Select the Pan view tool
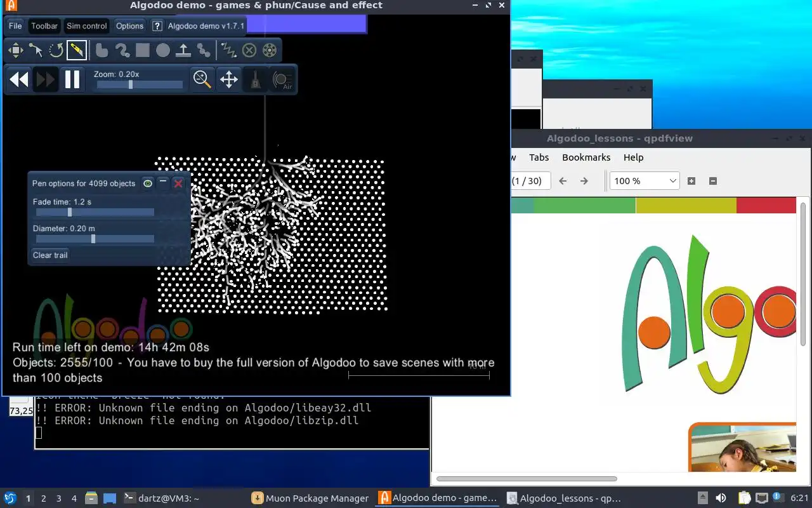Viewport: 812px width, 508px height. [x=229, y=79]
